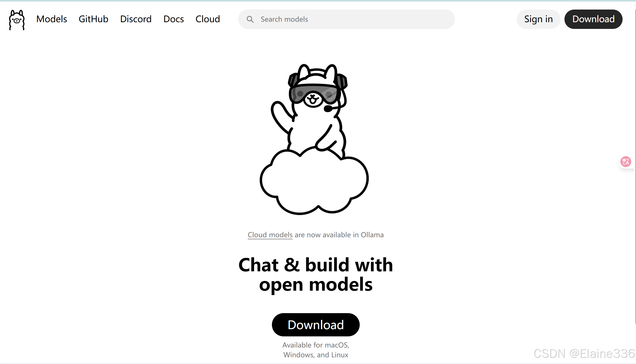Select Cloud in the top navigation
This screenshot has height=364, width=636.
point(208,19)
